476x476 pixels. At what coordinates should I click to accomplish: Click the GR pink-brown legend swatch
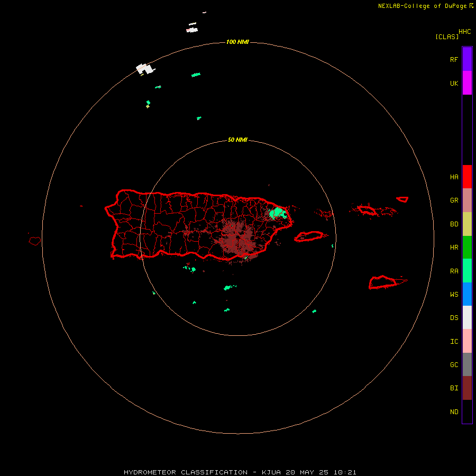[x=467, y=200]
